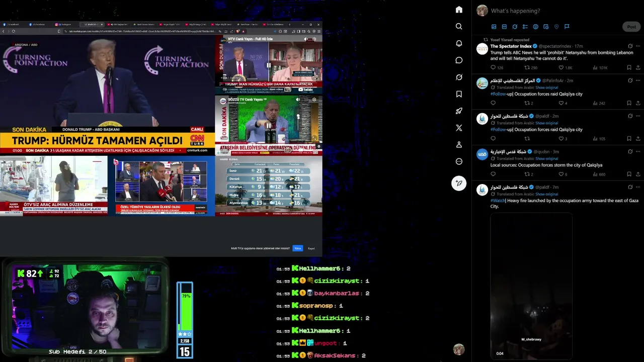This screenshot has height=362, width=644.
Task: Share The Spectator Index tweet
Action: pyautogui.click(x=638, y=67)
